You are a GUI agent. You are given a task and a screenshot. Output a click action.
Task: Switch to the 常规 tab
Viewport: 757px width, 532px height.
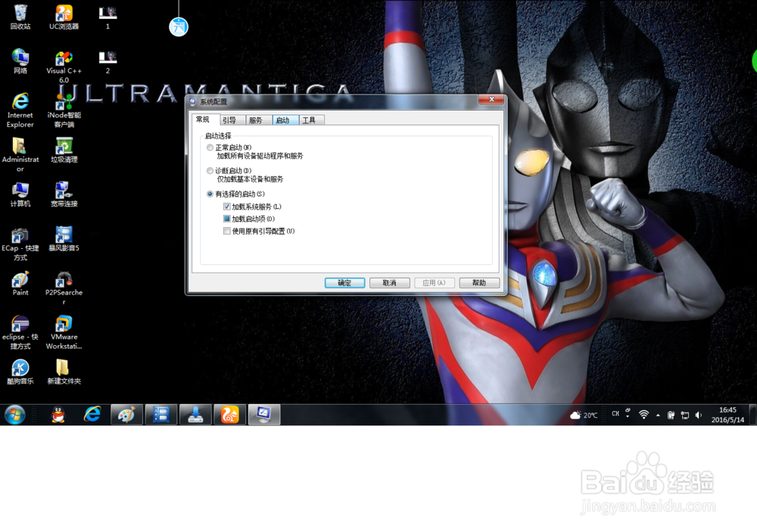[x=206, y=120]
